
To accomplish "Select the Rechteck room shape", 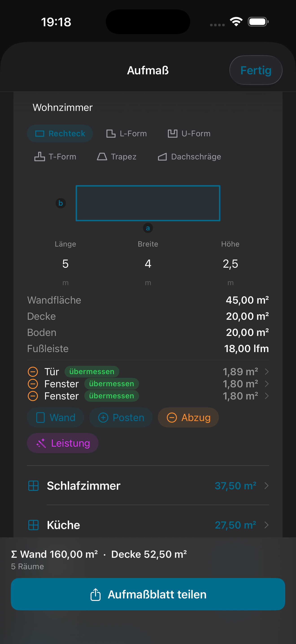I will [60, 134].
